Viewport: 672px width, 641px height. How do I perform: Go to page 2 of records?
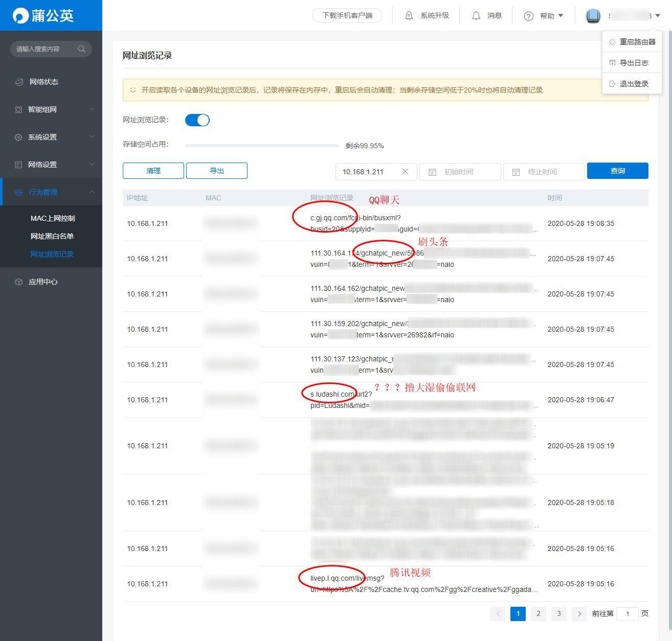[x=538, y=613]
